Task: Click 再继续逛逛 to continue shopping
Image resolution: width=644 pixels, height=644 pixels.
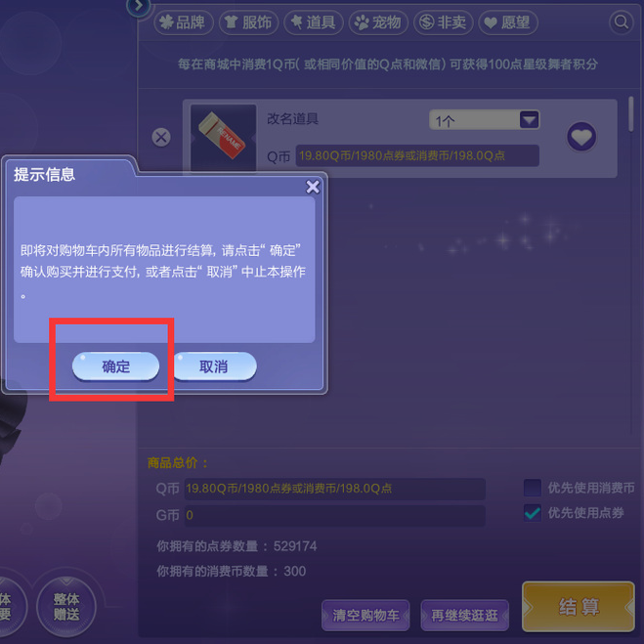Action: pyautogui.click(x=464, y=615)
